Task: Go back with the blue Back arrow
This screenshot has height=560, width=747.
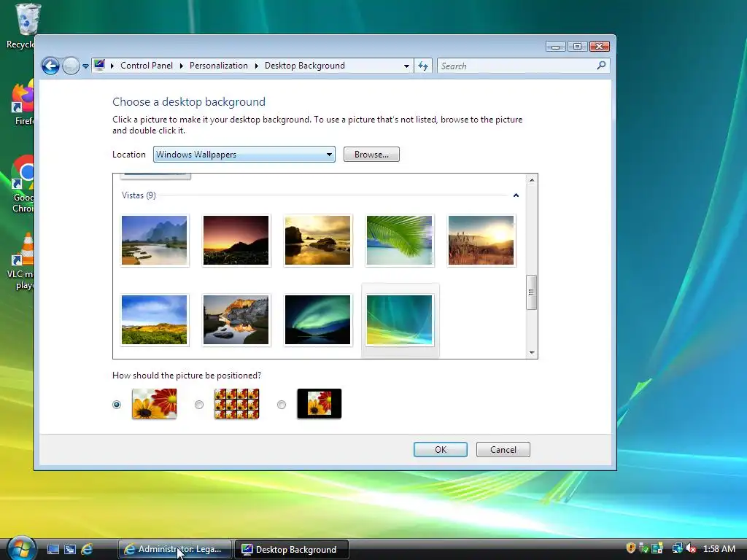Action: (x=50, y=66)
